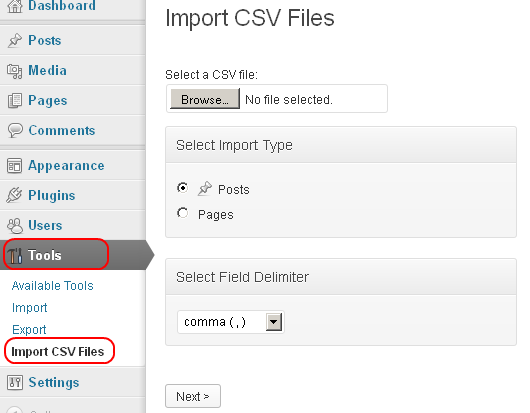Click the delimiter dropdown arrow button
This screenshot has width=530, height=413.
[274, 322]
